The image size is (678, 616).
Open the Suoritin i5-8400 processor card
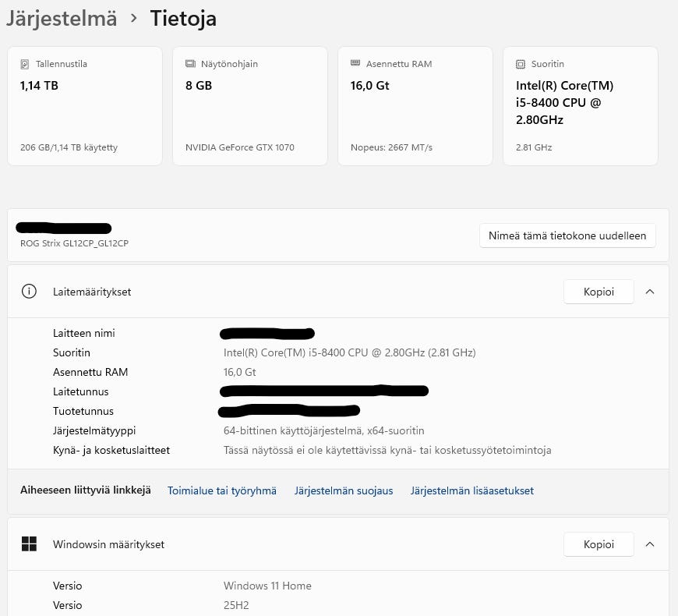pyautogui.click(x=581, y=106)
